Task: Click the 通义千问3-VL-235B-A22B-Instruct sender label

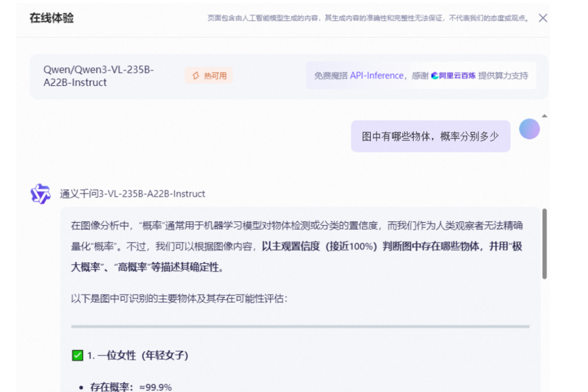Action: (132, 194)
